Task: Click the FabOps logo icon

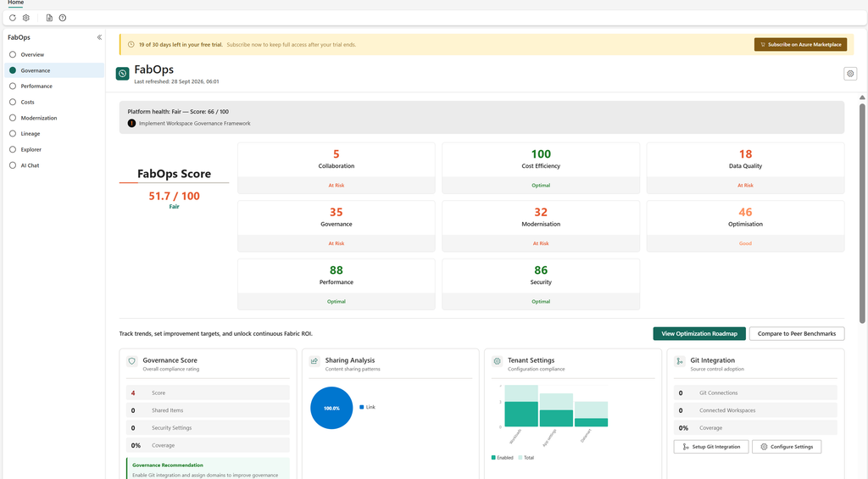Action: pyautogui.click(x=122, y=73)
